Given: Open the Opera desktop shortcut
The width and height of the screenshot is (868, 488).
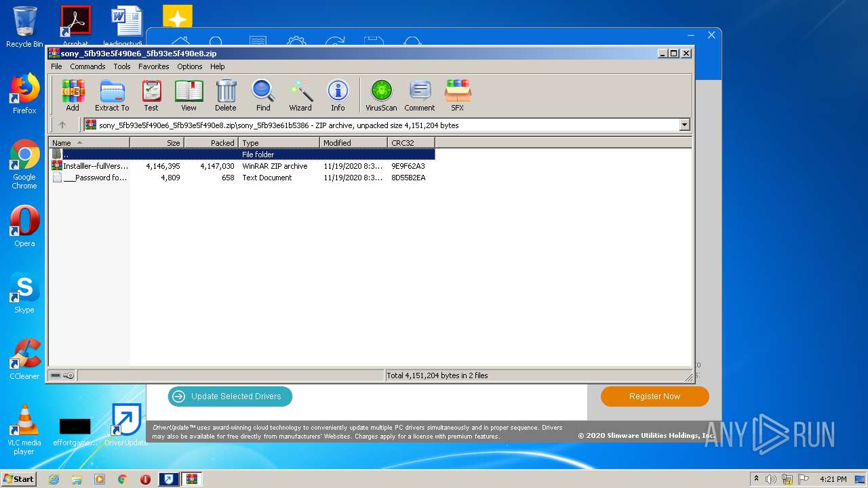Looking at the screenshot, I should [x=24, y=226].
